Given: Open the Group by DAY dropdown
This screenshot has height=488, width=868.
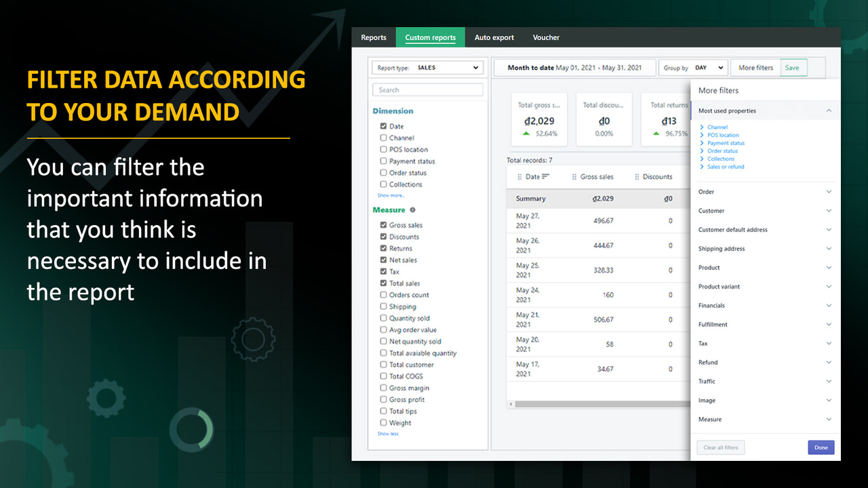Looking at the screenshot, I should pyautogui.click(x=693, y=68).
